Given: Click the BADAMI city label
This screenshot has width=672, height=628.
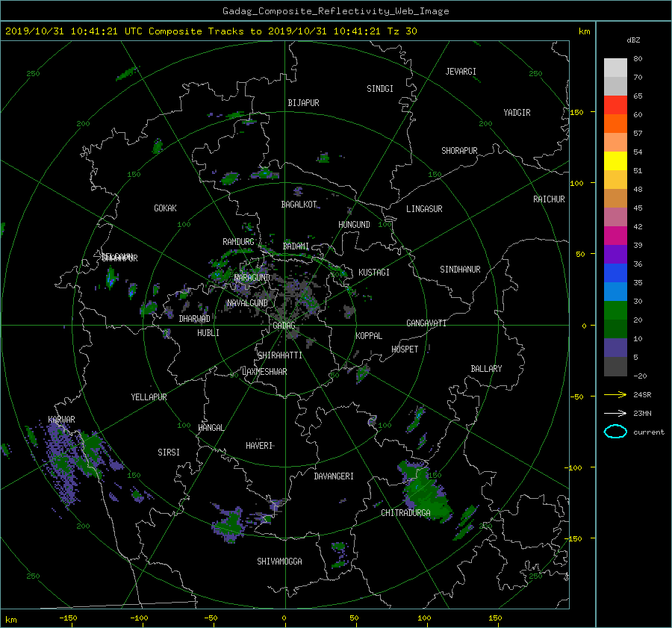Looking at the screenshot, I should point(296,246).
